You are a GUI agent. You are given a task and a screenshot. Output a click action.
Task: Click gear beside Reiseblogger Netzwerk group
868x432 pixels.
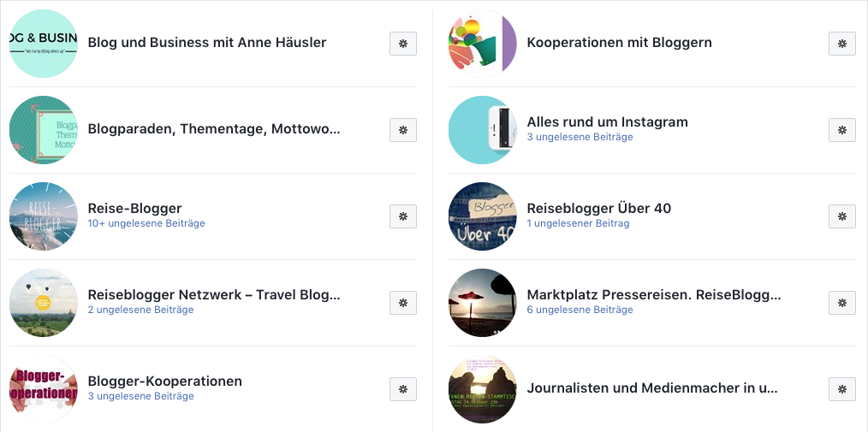point(403,303)
